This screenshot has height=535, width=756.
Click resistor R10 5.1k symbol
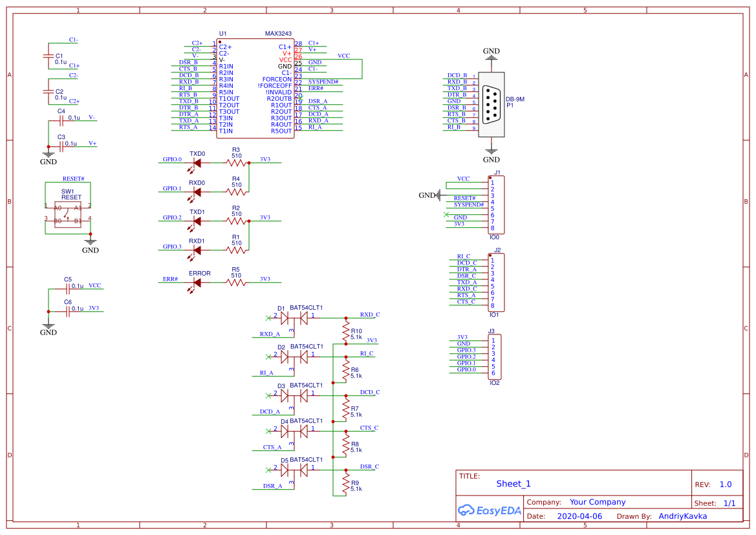(x=345, y=333)
